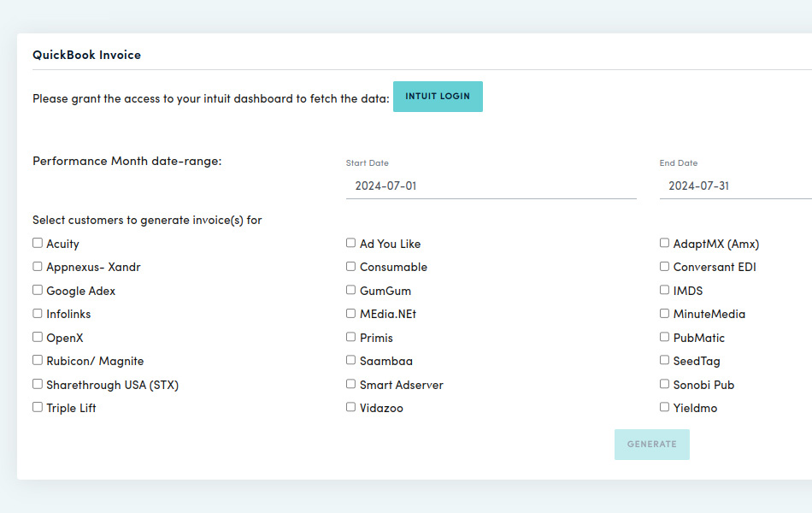Screen dimensions: 812x513
Task: Check the Ad You Like checkbox
Action: point(350,243)
